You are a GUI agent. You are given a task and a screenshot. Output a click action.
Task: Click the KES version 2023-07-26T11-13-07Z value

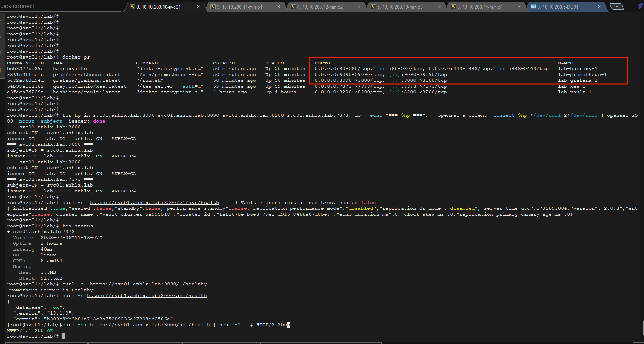pos(71,238)
